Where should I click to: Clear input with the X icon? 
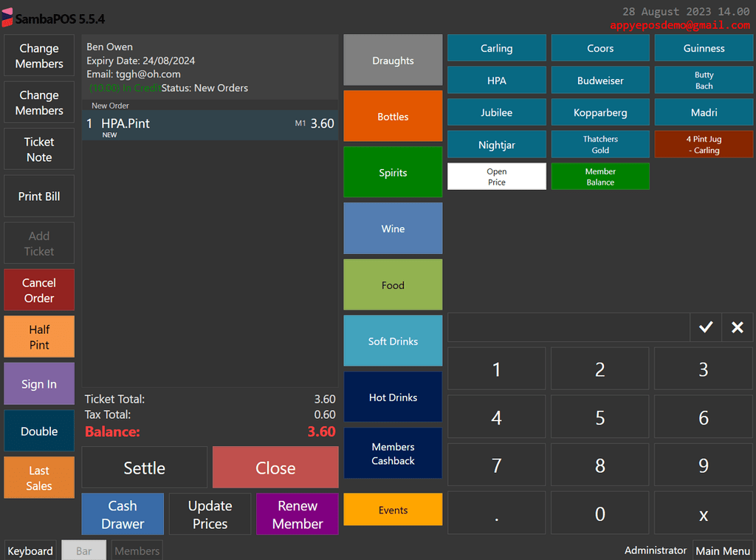tap(736, 327)
